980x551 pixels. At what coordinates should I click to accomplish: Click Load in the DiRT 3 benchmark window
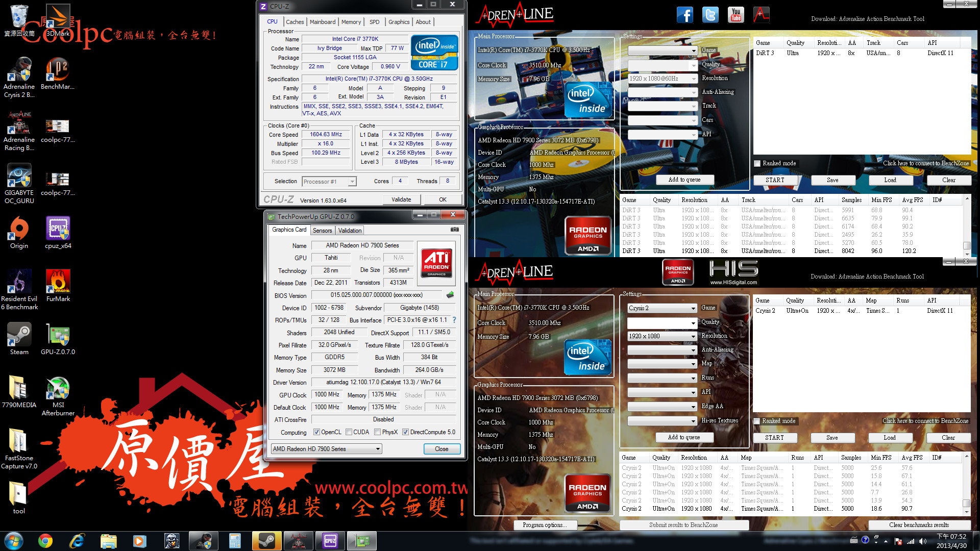click(x=890, y=180)
